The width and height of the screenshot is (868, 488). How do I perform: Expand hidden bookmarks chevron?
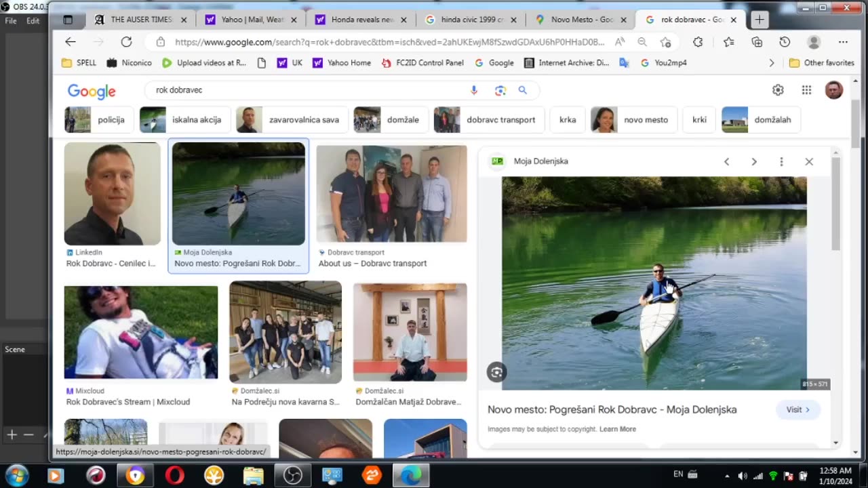coord(771,63)
